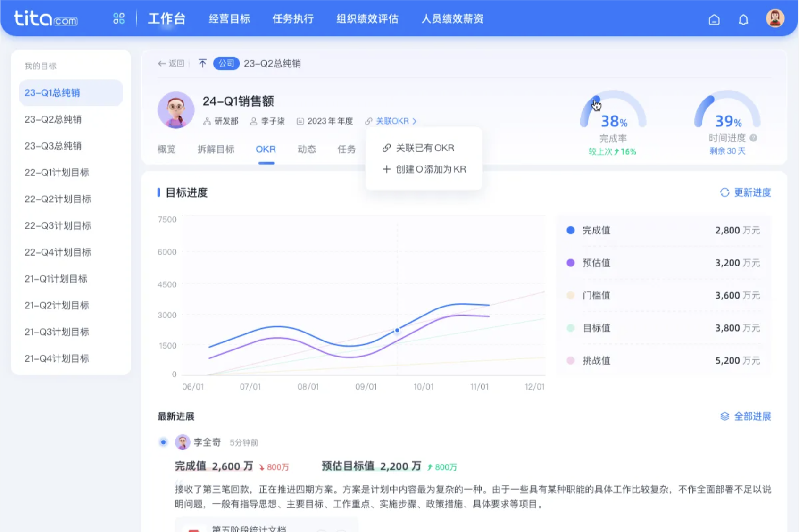The height and width of the screenshot is (532, 799).
Task: Toggle 门槛值 legend series
Action: pyautogui.click(x=571, y=295)
